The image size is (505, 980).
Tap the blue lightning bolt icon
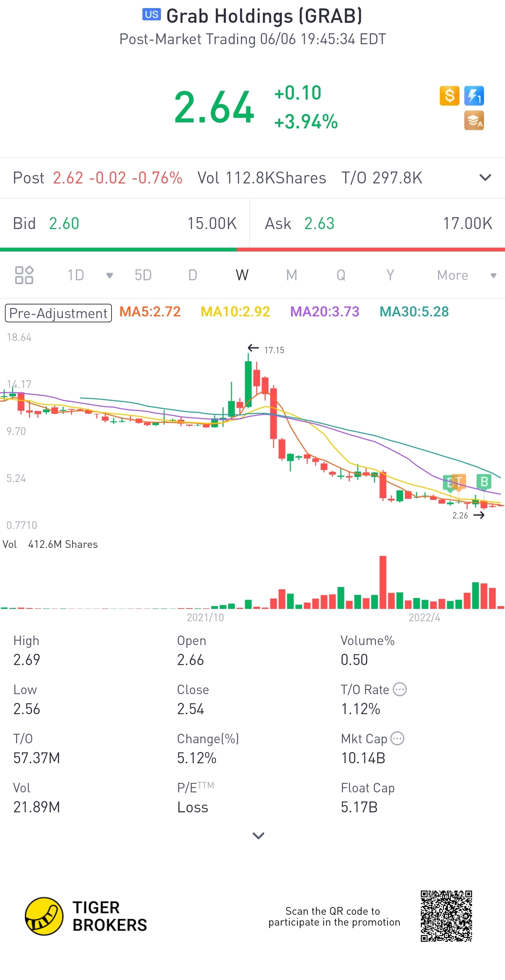[474, 95]
